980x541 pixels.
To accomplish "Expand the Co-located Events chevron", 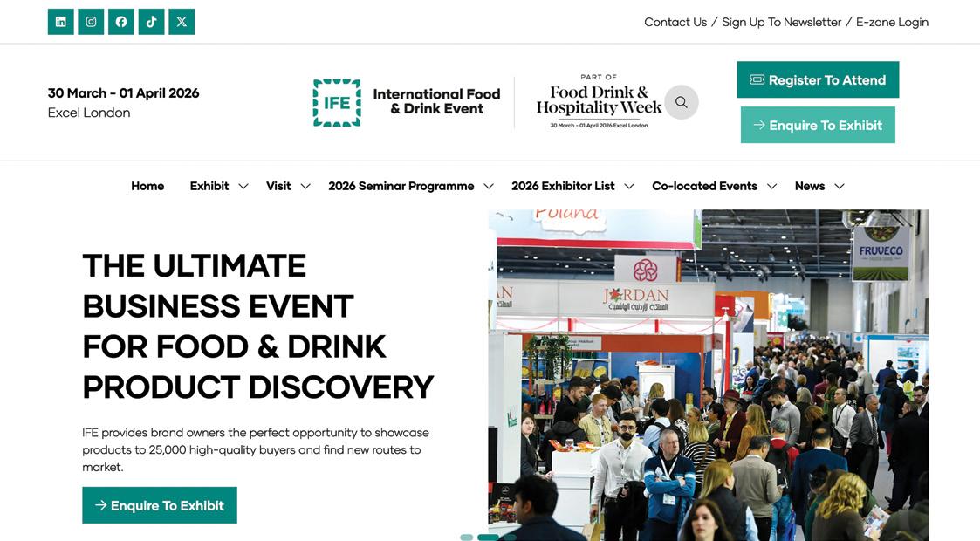I will coord(772,186).
